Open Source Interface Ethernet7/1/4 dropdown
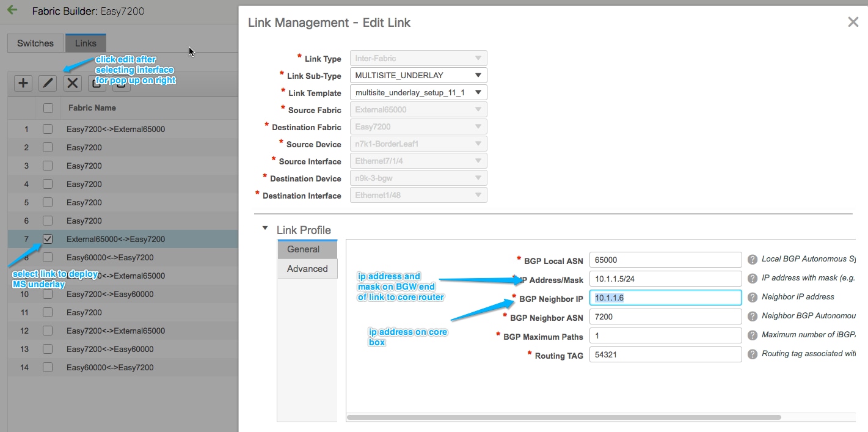The image size is (868, 432). click(x=418, y=161)
